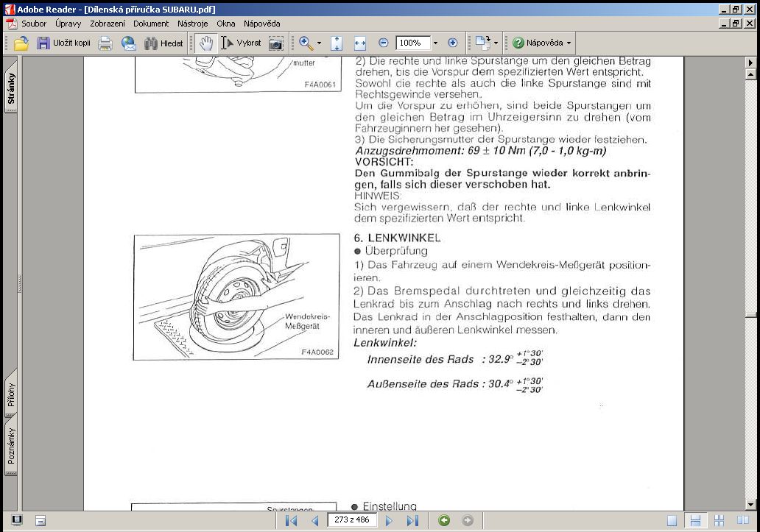Screen dimensions: 760x532
Task: Click the '6. LENKWINKEL' heading
Action: 397,238
